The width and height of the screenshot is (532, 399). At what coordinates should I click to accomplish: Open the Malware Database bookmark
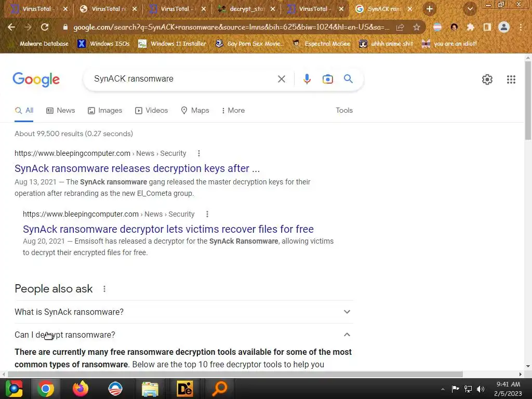[x=39, y=44]
